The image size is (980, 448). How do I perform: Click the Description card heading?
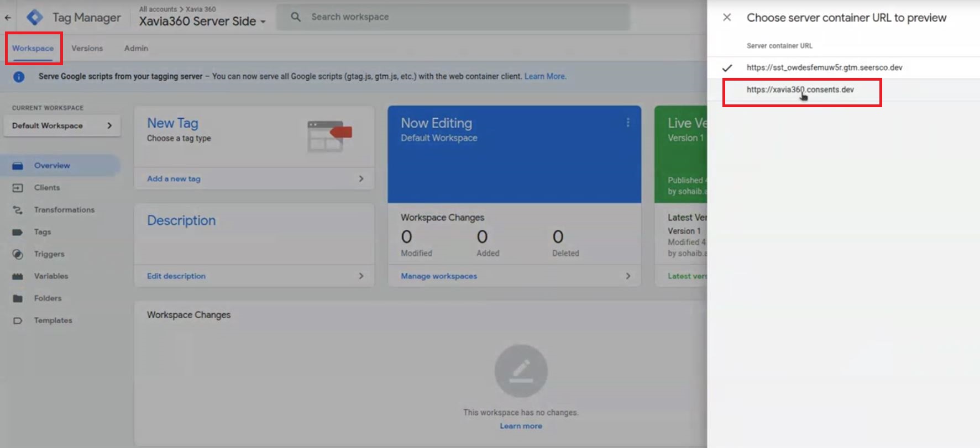coord(181,220)
